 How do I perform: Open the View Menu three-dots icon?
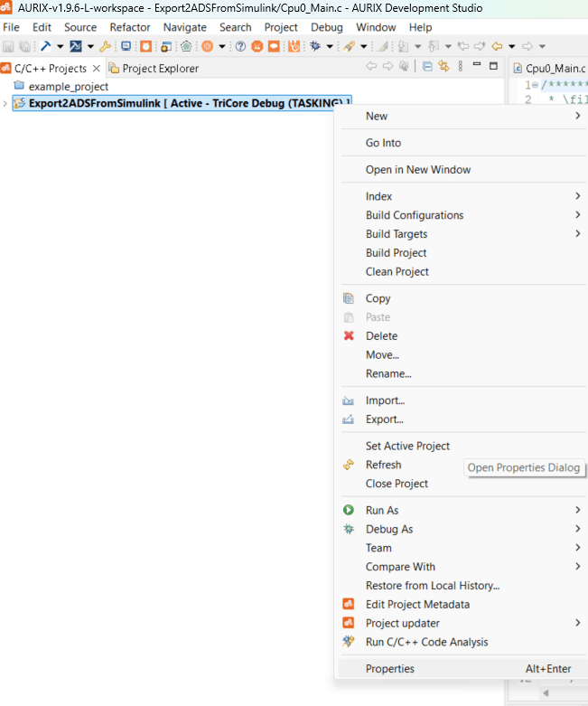(461, 67)
